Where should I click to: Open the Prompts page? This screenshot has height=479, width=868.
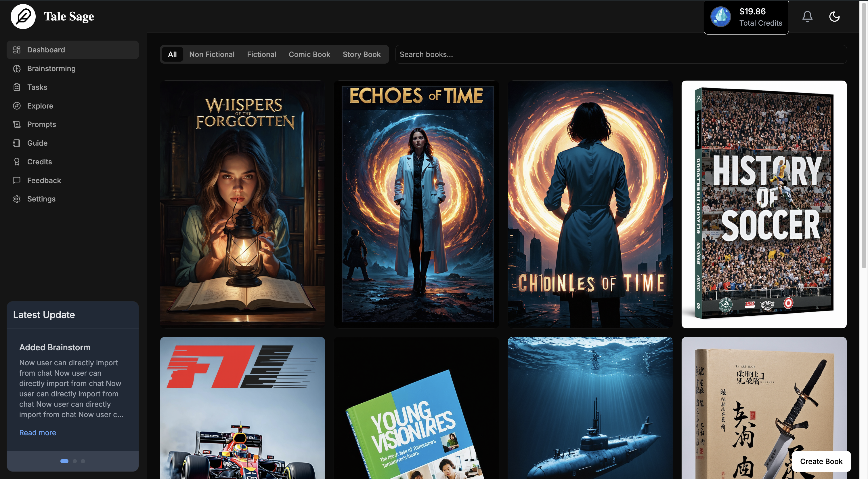(73, 124)
